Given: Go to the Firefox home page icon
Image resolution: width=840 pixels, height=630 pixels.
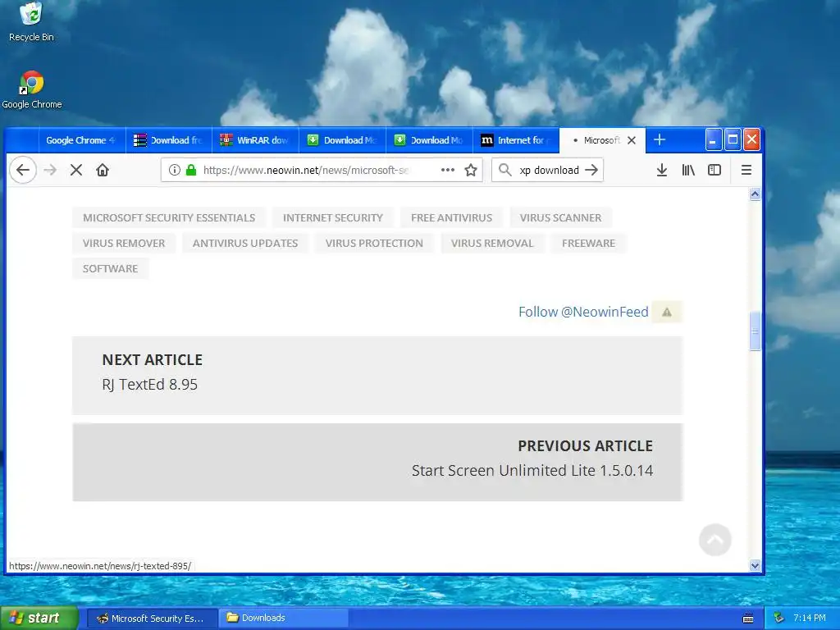Looking at the screenshot, I should point(103,171).
